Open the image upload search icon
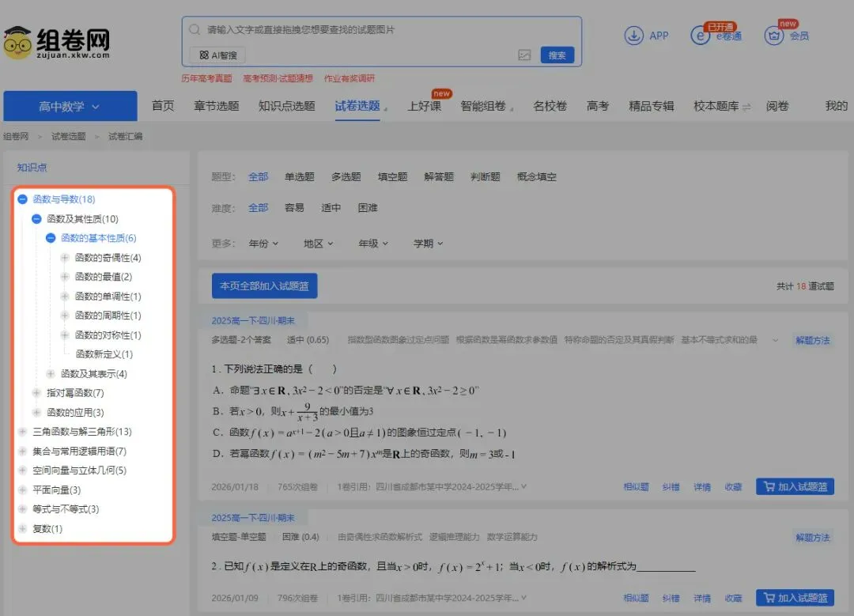Screen dimensions: 854x616 click(524, 55)
